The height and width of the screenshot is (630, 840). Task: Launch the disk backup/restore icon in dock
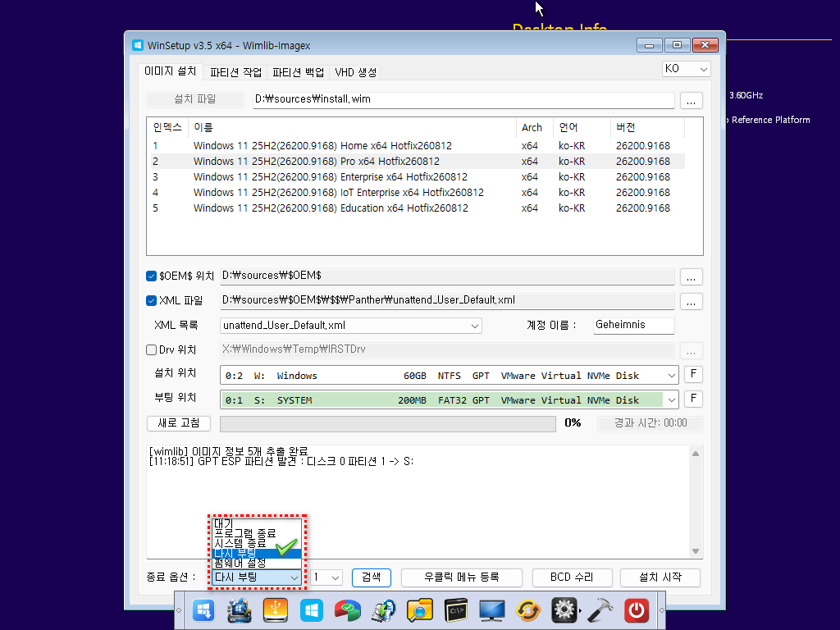(x=384, y=610)
